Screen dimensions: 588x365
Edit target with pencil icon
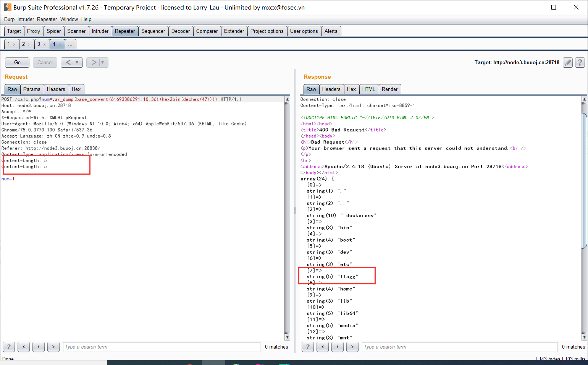[568, 62]
